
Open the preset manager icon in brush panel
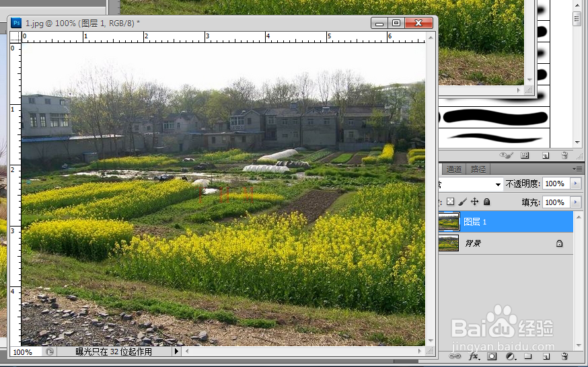pos(525,155)
